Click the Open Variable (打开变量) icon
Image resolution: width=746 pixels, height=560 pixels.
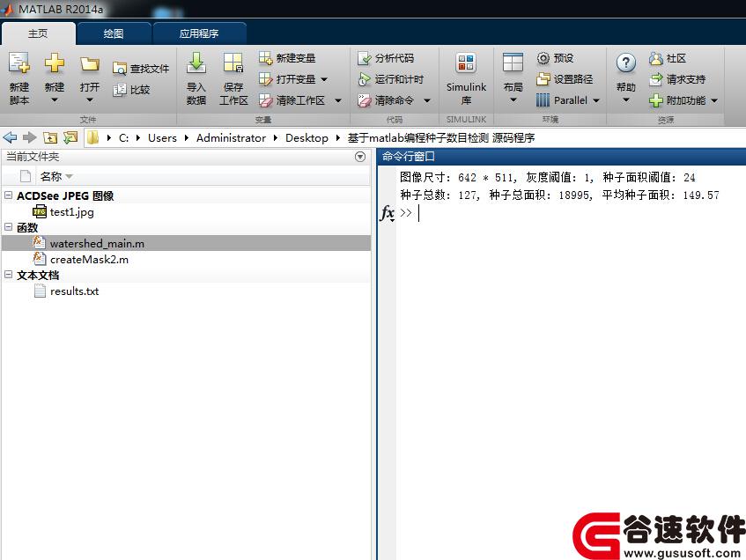click(265, 79)
